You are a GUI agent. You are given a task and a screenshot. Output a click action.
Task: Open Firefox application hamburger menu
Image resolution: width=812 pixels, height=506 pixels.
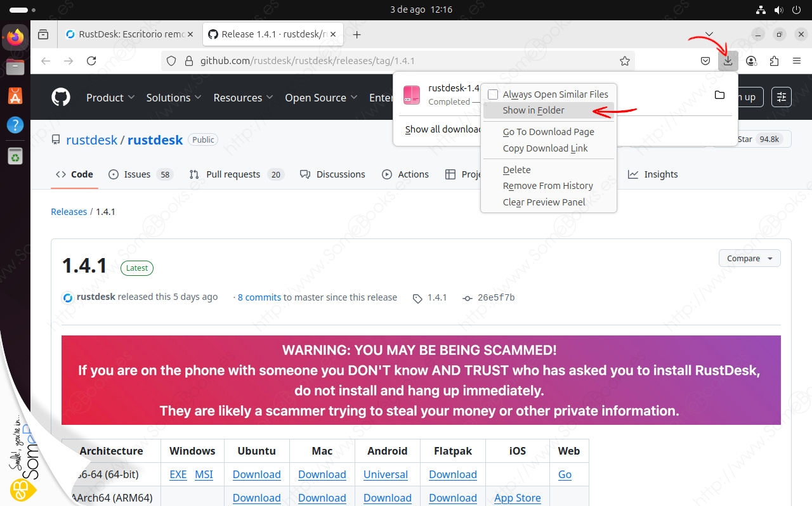pyautogui.click(x=797, y=61)
